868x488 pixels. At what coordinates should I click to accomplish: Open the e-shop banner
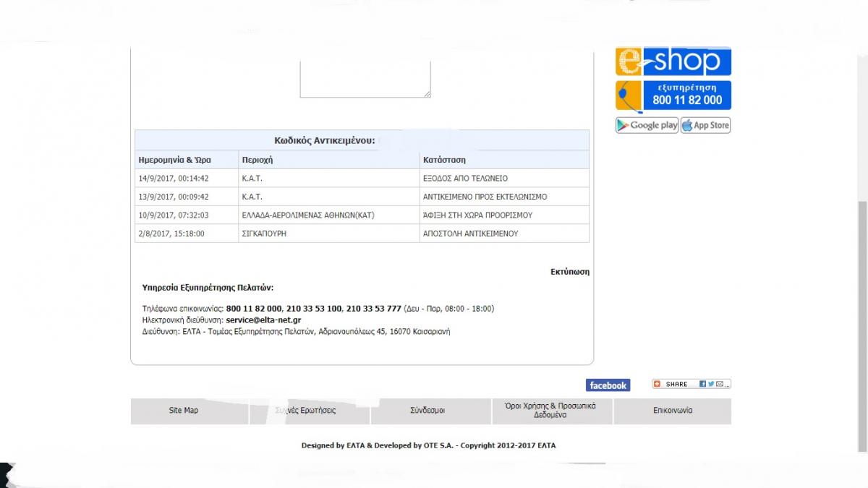click(x=673, y=61)
